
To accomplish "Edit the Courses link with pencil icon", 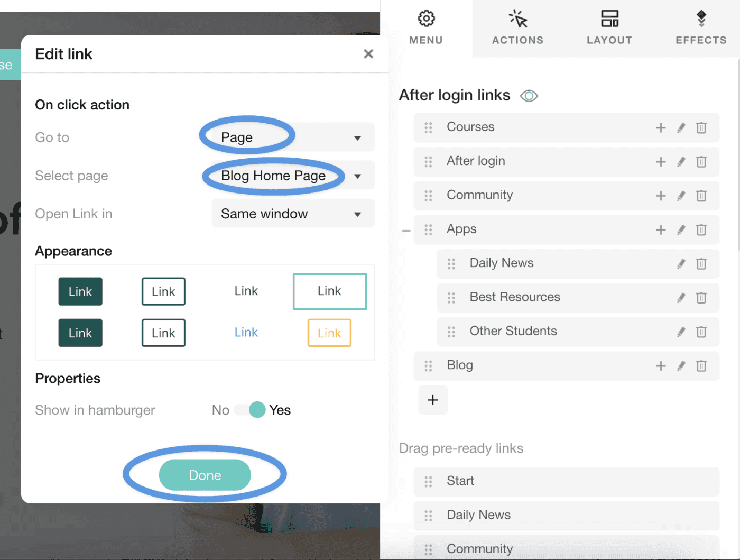I will point(681,127).
